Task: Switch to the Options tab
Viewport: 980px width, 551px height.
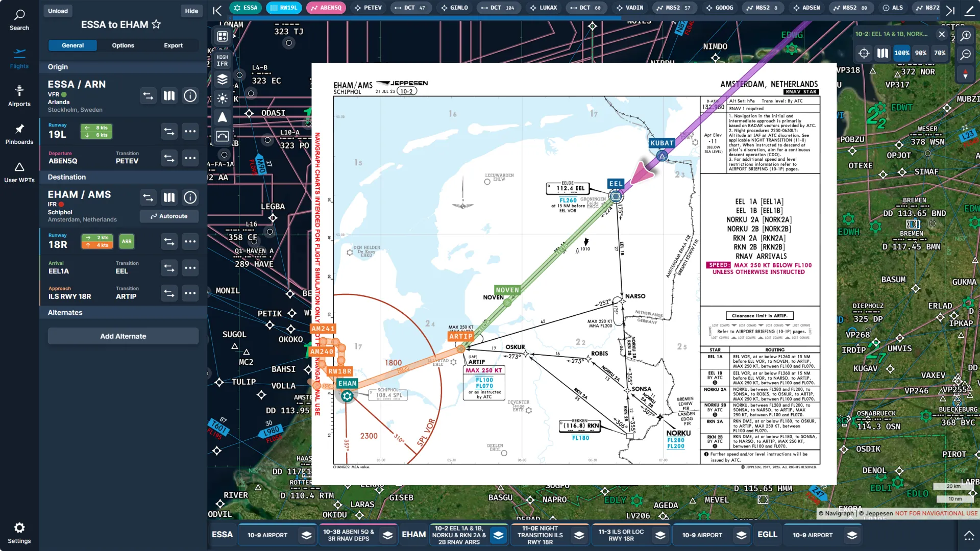Action: [123, 45]
